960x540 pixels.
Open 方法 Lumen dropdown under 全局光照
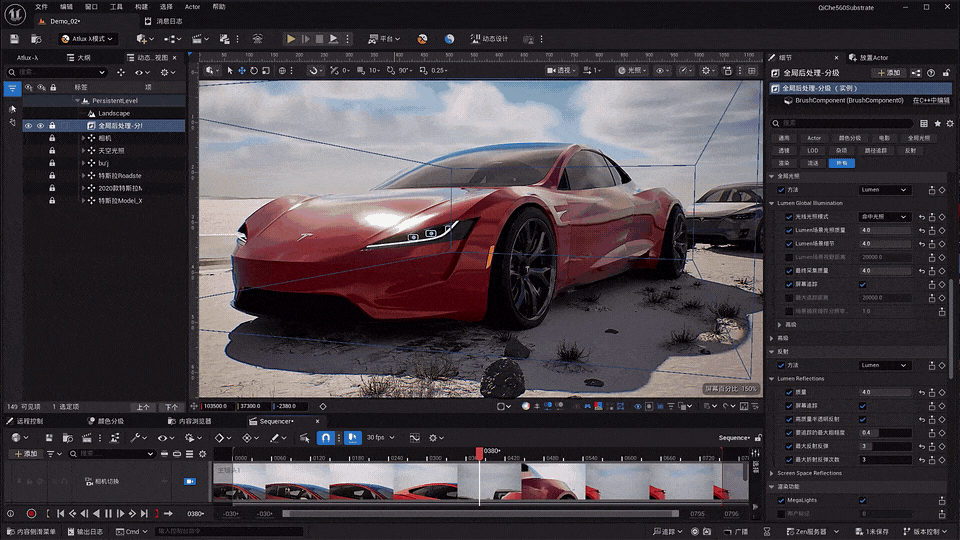click(885, 190)
